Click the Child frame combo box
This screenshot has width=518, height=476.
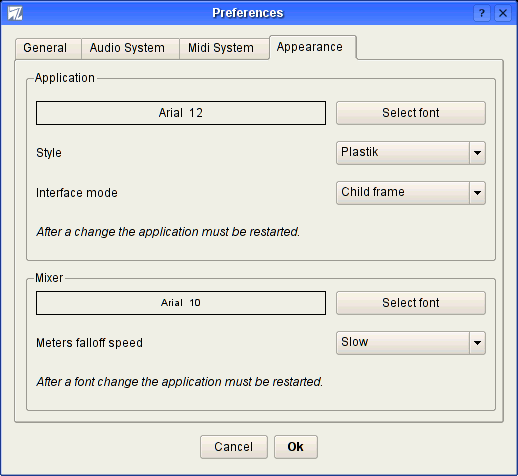tap(411, 193)
